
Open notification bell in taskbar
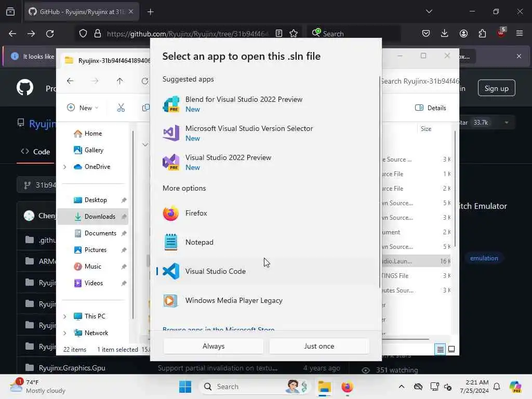pos(497,387)
